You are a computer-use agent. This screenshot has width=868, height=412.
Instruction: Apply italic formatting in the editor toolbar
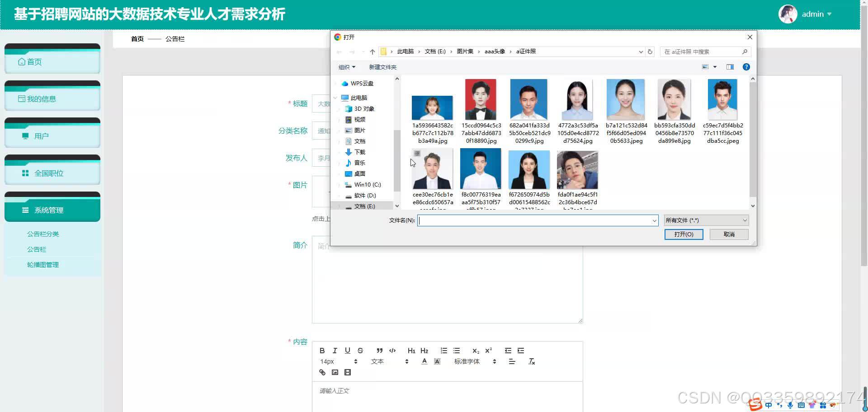[335, 350]
